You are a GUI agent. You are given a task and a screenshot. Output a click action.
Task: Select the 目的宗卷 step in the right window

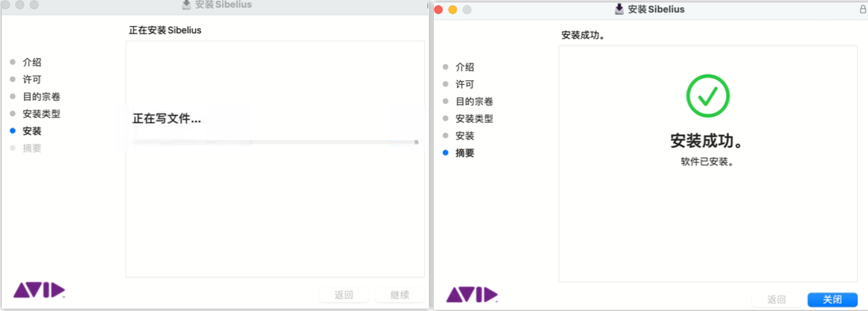(x=474, y=102)
